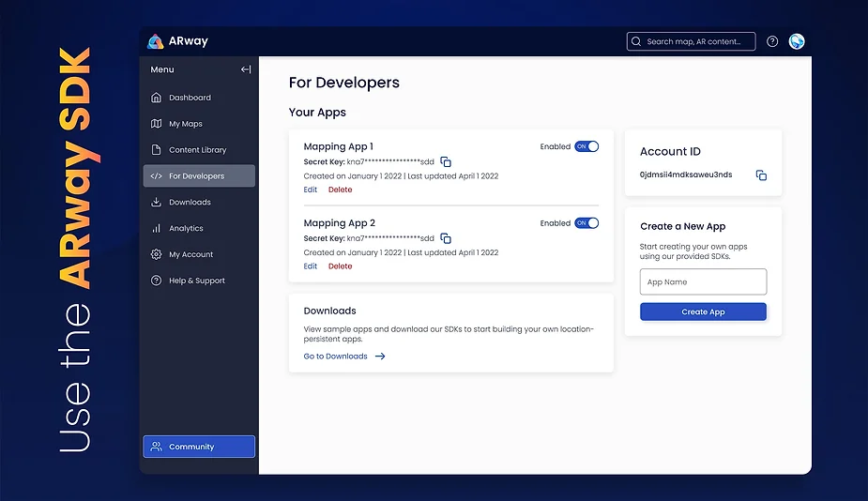Image resolution: width=868 pixels, height=501 pixels.
Task: Click the Downloads card heading
Action: pos(330,311)
